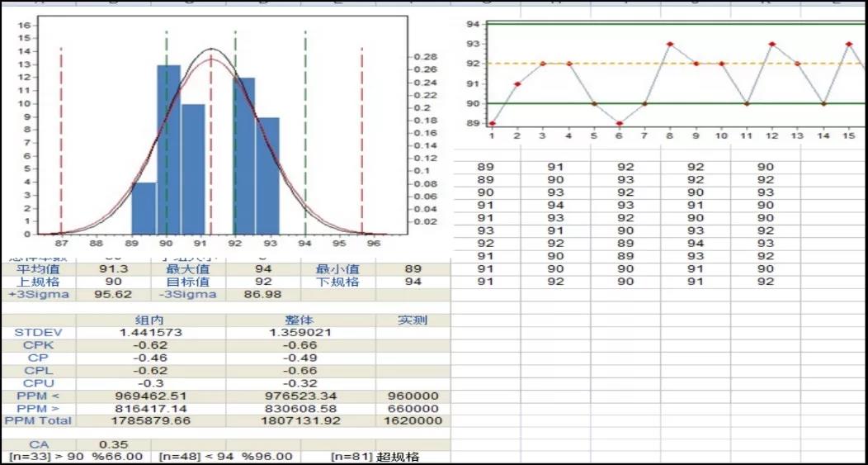Select the 平均值 value cell 91.3
Image resolution: width=868 pixels, height=465 pixels.
(x=113, y=269)
